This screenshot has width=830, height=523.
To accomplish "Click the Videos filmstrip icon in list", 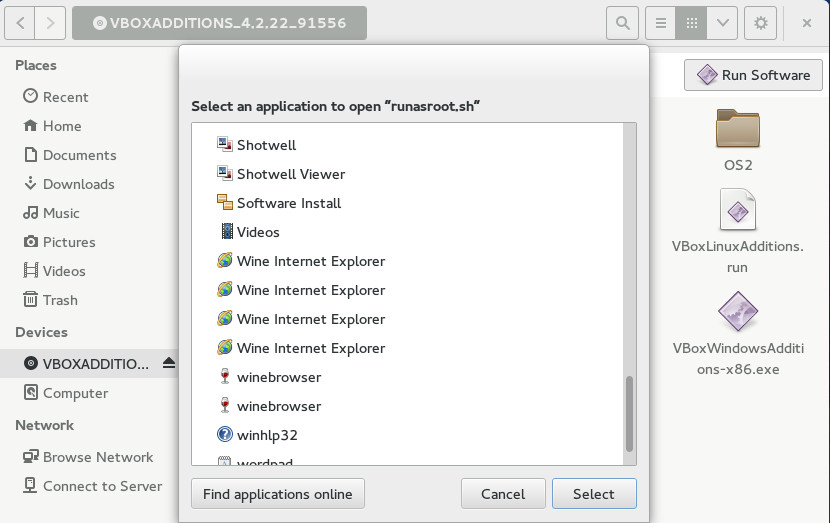I will pyautogui.click(x=227, y=231).
